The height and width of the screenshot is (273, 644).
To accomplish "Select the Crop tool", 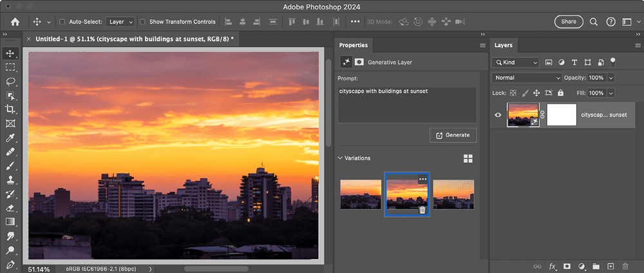I will 10,109.
